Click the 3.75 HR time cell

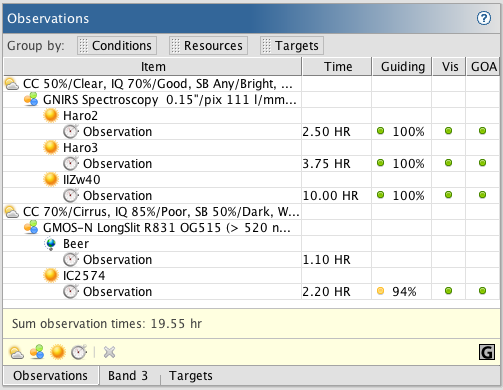337,164
